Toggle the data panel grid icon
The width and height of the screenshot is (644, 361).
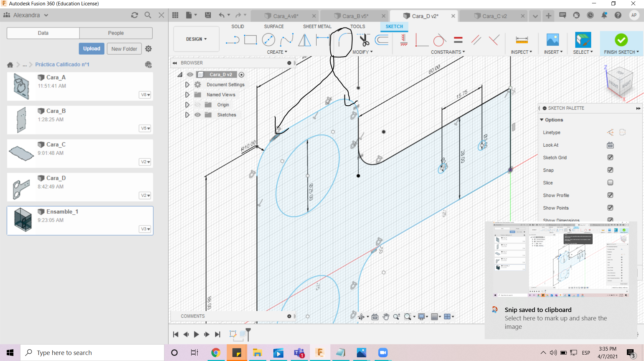pyautogui.click(x=175, y=15)
